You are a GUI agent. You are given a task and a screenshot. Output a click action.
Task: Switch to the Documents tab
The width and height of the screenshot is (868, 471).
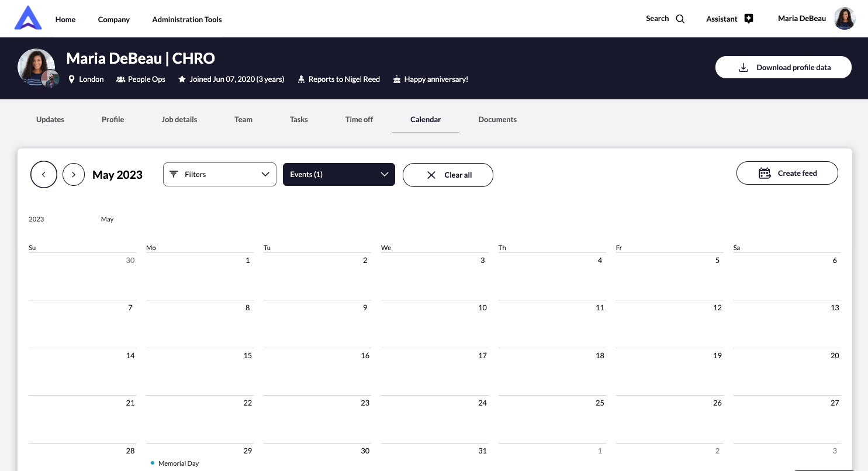497,119
